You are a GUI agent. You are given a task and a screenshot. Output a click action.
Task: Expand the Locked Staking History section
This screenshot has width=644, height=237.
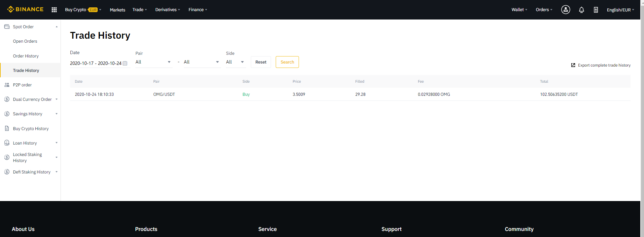[57, 157]
